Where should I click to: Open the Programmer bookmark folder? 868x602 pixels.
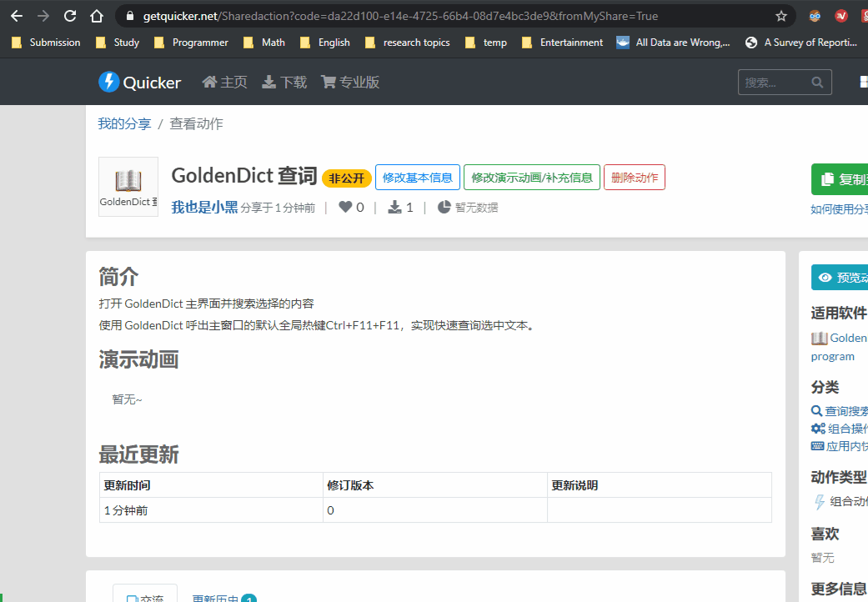point(192,43)
